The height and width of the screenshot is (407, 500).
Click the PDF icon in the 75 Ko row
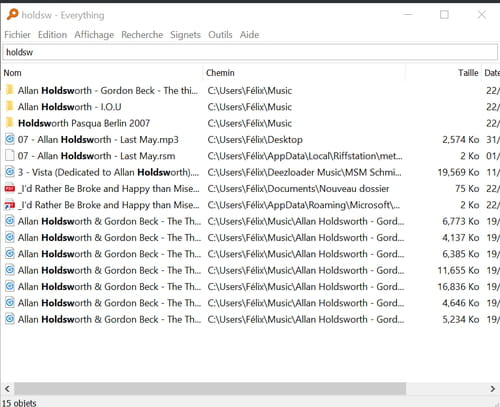(10, 188)
